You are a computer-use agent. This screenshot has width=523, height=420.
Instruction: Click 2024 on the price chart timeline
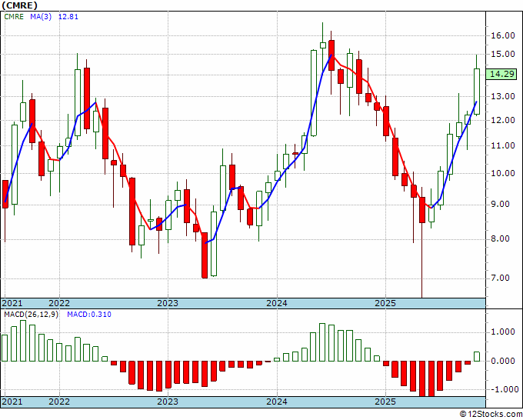[277, 303]
